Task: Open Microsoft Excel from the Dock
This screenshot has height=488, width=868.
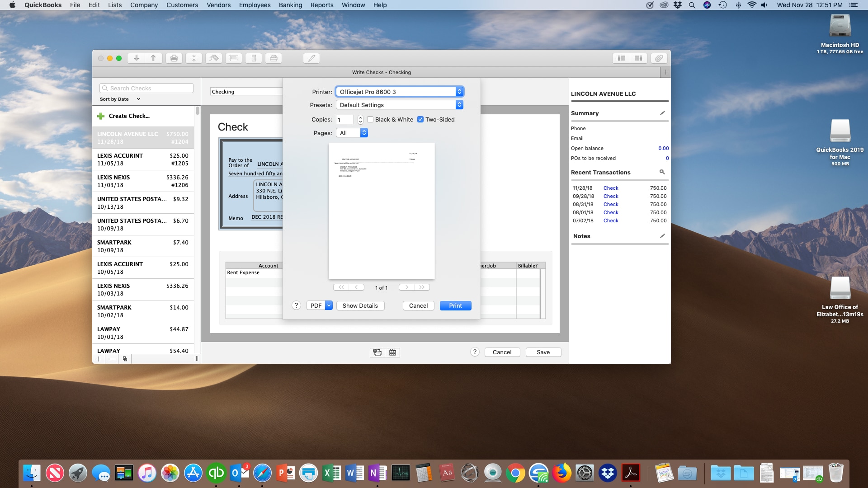Action: [x=331, y=473]
